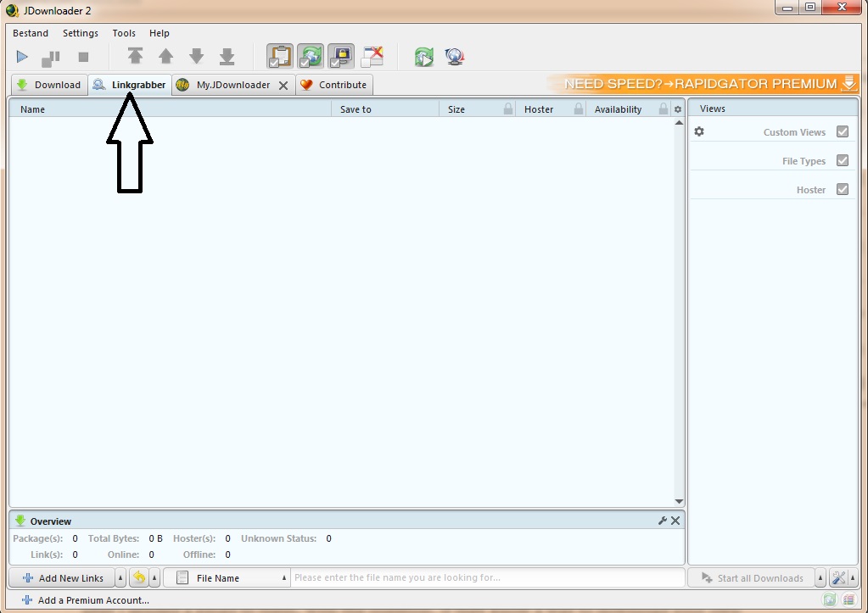Image resolution: width=868 pixels, height=613 pixels.
Task: Click Start all Downloads button
Action: coord(751,578)
